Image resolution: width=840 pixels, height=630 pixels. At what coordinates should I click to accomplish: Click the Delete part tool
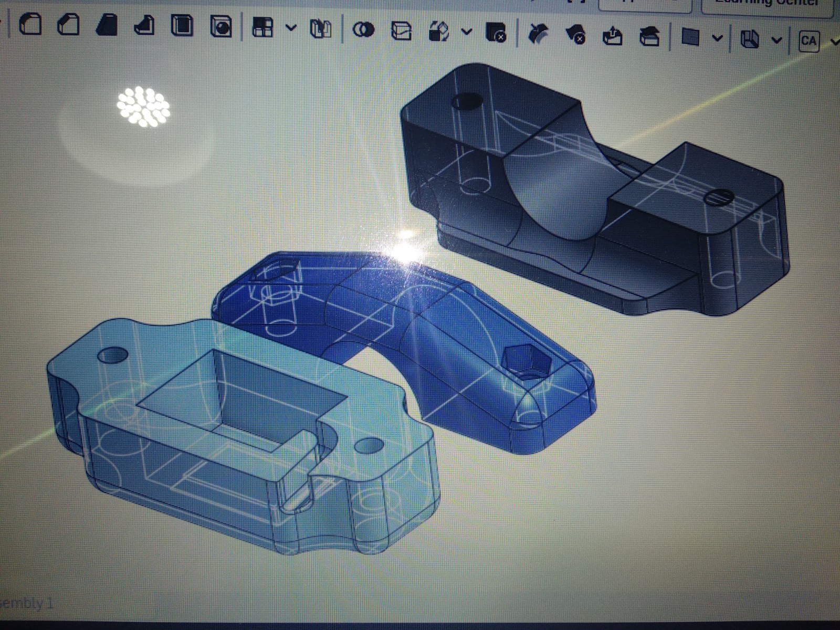496,33
